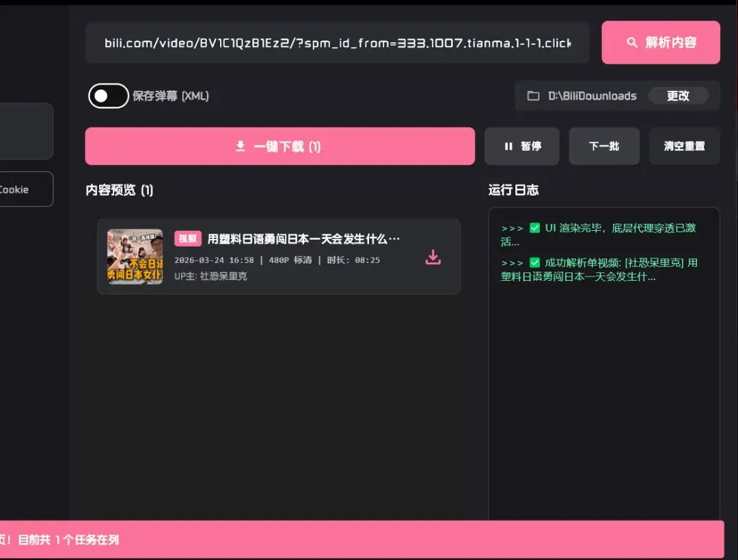
Task: Click the download arrow icon in 一键下载 button
Action: click(x=240, y=146)
